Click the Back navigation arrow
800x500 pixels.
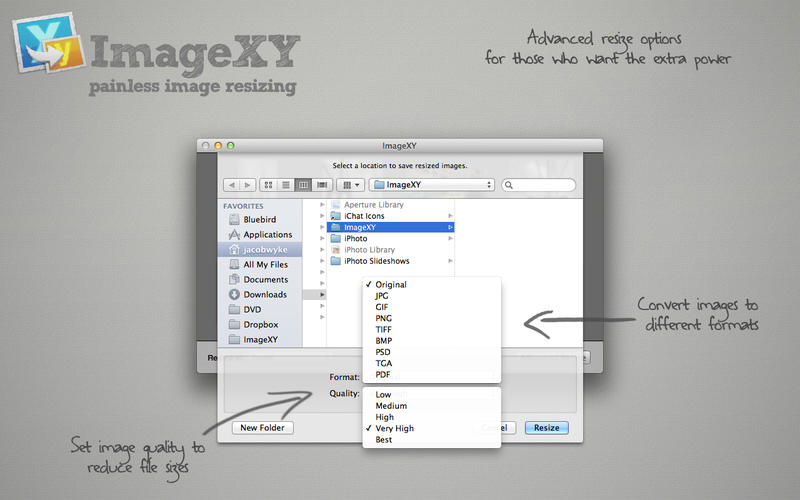(231, 185)
